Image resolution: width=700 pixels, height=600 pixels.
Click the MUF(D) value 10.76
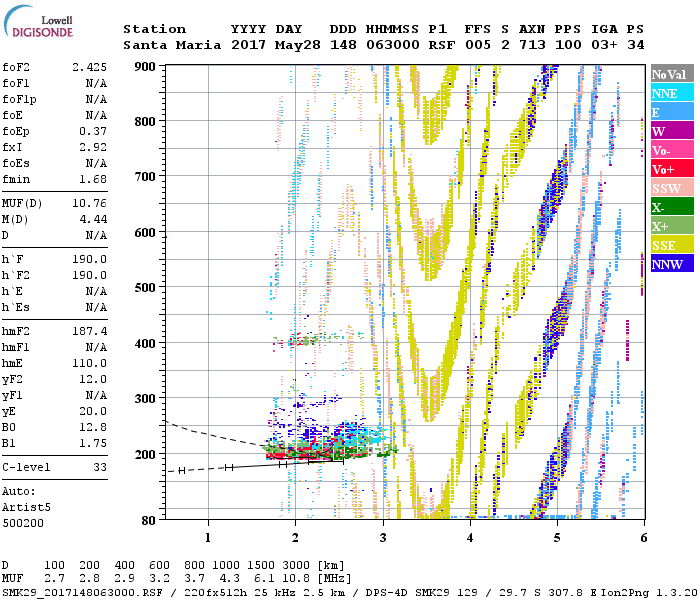click(x=89, y=204)
